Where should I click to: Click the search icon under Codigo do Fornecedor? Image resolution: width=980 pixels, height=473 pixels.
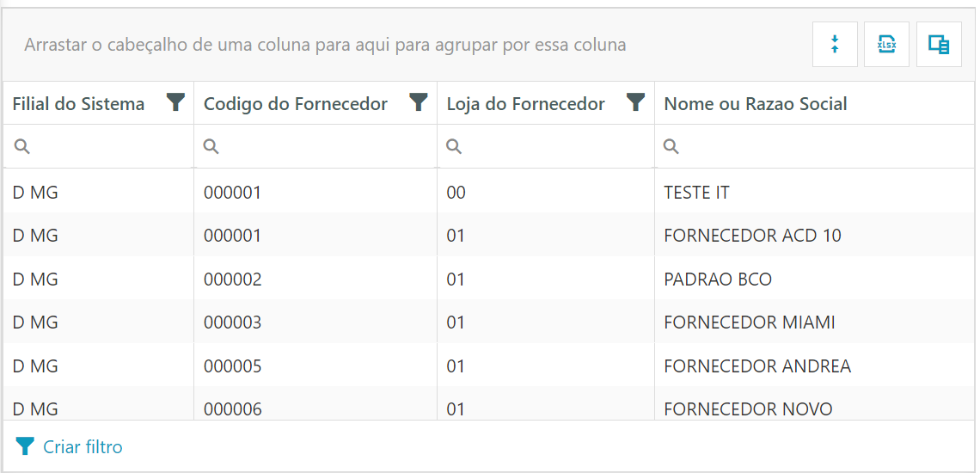pyautogui.click(x=211, y=147)
